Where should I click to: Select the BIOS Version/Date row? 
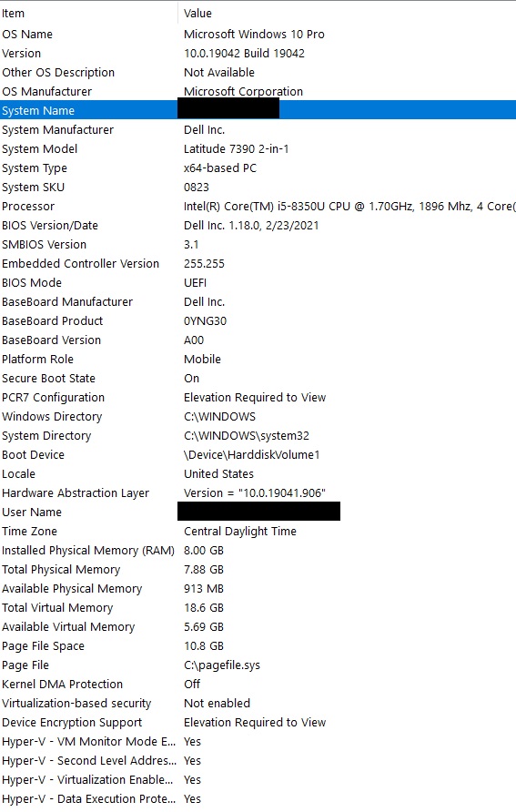258,225
